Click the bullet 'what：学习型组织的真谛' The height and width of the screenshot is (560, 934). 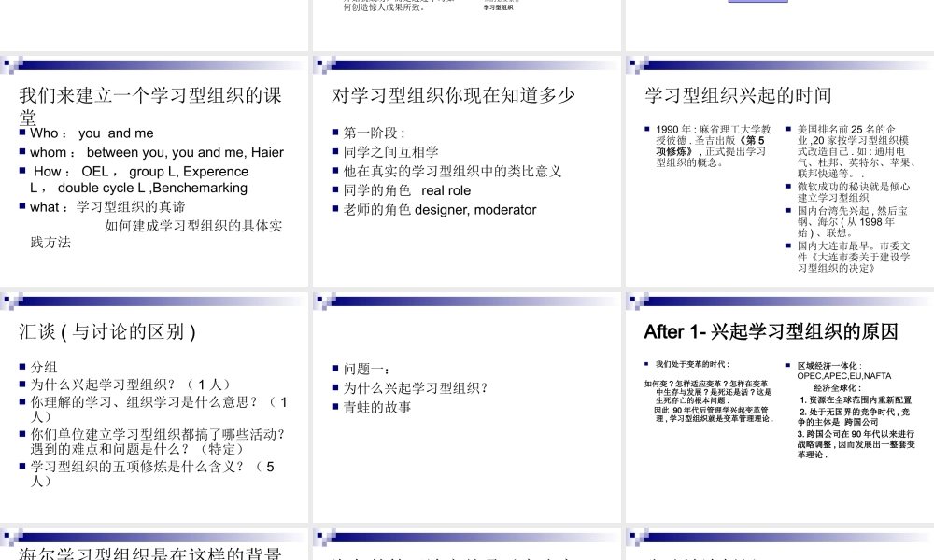[x=107, y=207]
